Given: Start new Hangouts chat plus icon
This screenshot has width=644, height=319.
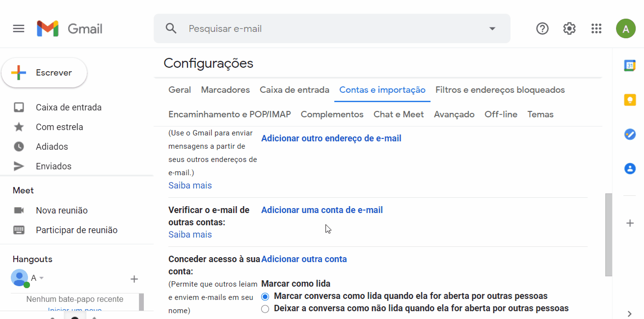Looking at the screenshot, I should (134, 279).
